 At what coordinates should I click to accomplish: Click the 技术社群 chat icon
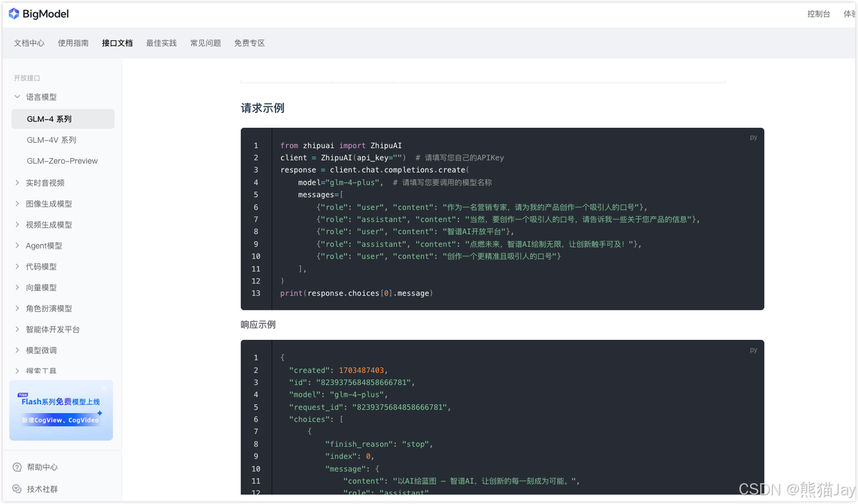17,489
